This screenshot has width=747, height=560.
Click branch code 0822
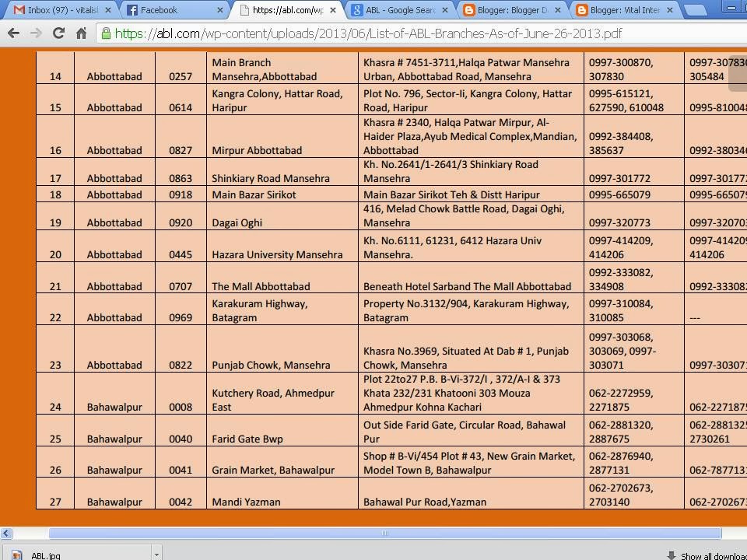pyautogui.click(x=181, y=366)
